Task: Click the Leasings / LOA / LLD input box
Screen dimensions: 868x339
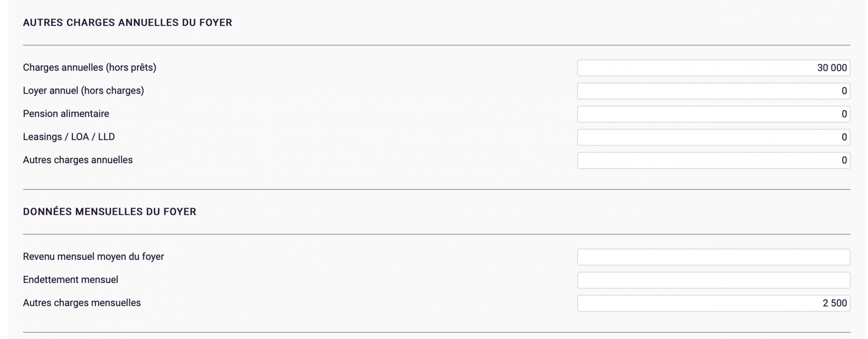Action: click(x=713, y=137)
